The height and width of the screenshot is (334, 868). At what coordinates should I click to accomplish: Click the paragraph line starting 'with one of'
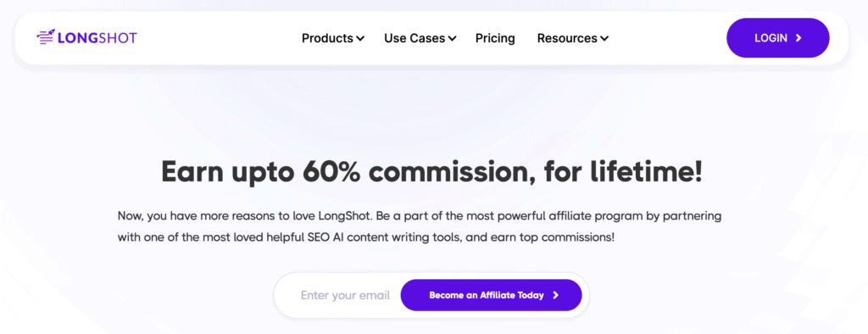click(x=366, y=237)
